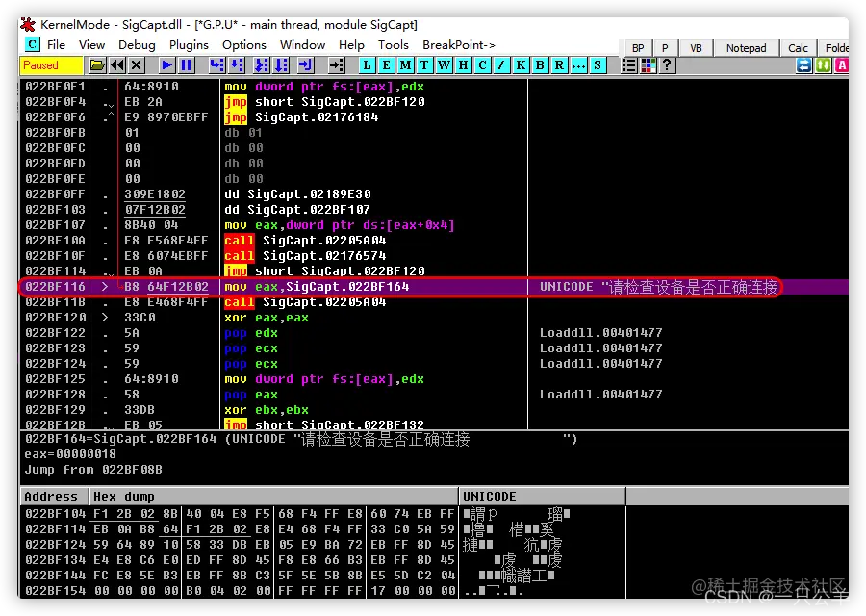Click the 'eax=00000018' info line

(x=70, y=454)
